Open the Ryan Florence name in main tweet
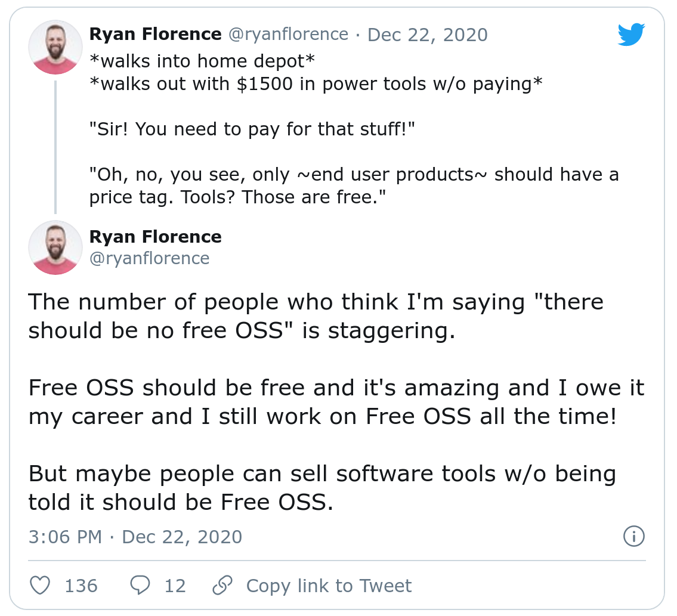Screen dimensions: 677x616 coord(155,237)
